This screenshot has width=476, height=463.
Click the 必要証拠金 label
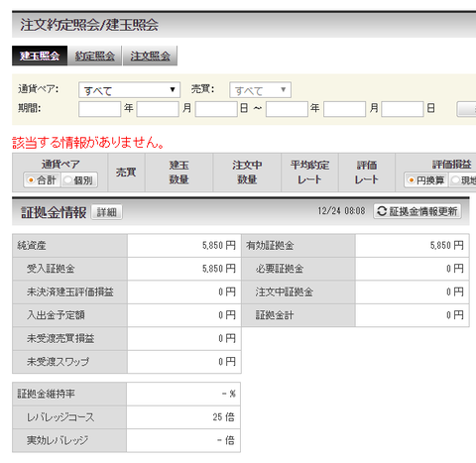tap(280, 269)
